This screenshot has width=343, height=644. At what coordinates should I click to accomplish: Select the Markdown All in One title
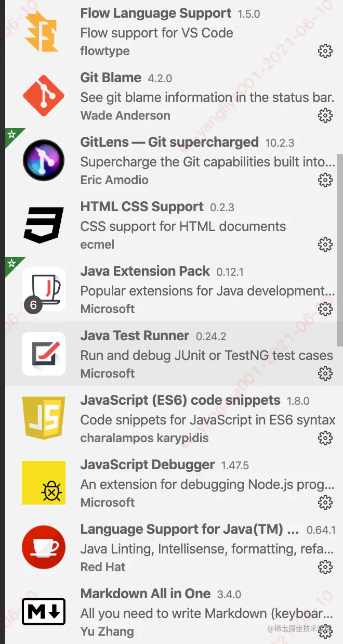pos(146,594)
